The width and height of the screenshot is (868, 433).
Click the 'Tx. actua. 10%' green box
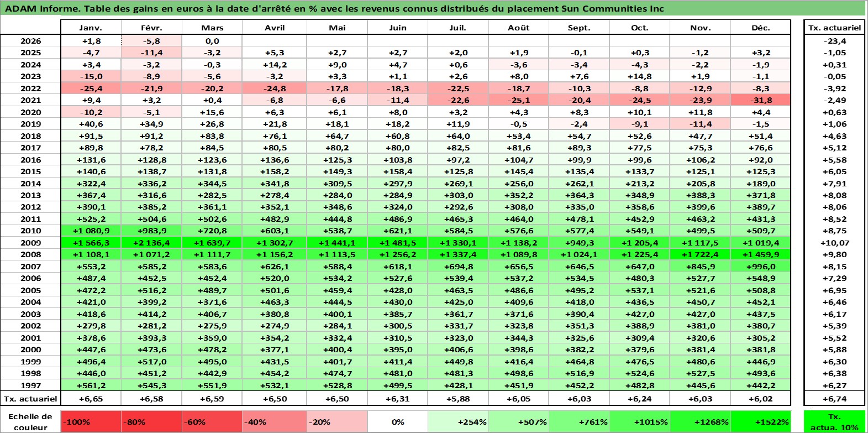pyautogui.click(x=834, y=422)
